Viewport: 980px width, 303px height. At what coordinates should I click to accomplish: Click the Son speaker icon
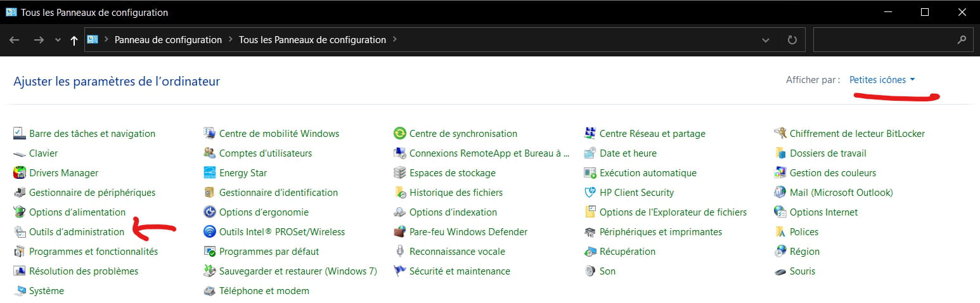click(590, 271)
